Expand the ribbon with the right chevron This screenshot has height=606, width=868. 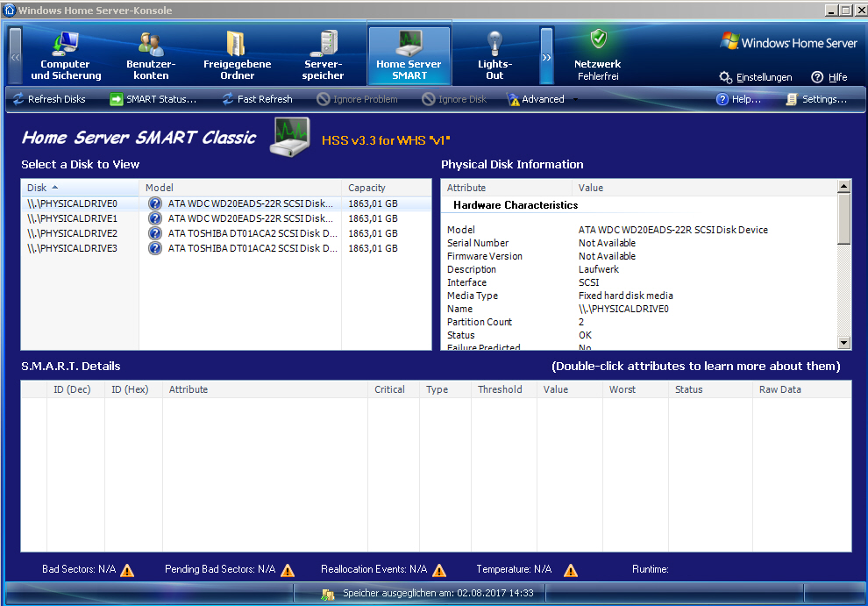click(x=545, y=54)
